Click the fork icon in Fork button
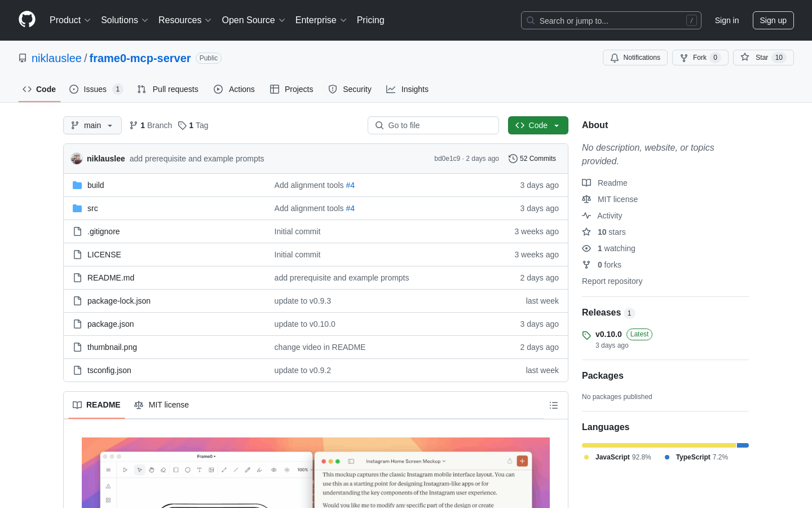The image size is (812, 508). pyautogui.click(x=684, y=58)
